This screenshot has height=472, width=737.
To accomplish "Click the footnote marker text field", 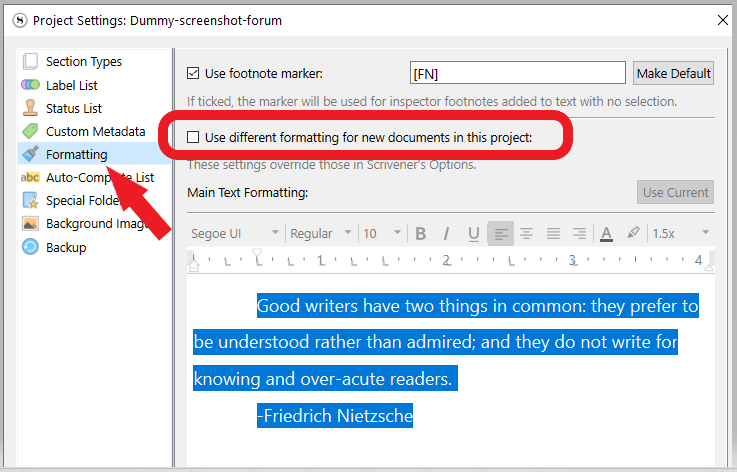I will [517, 73].
